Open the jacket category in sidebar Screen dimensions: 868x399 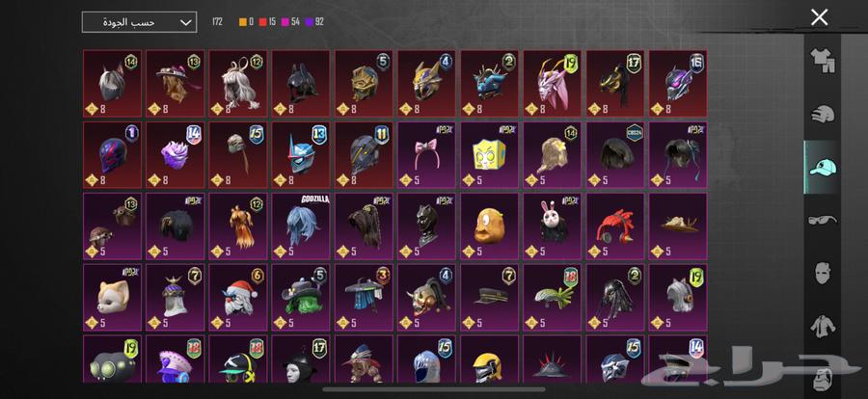pos(822,327)
